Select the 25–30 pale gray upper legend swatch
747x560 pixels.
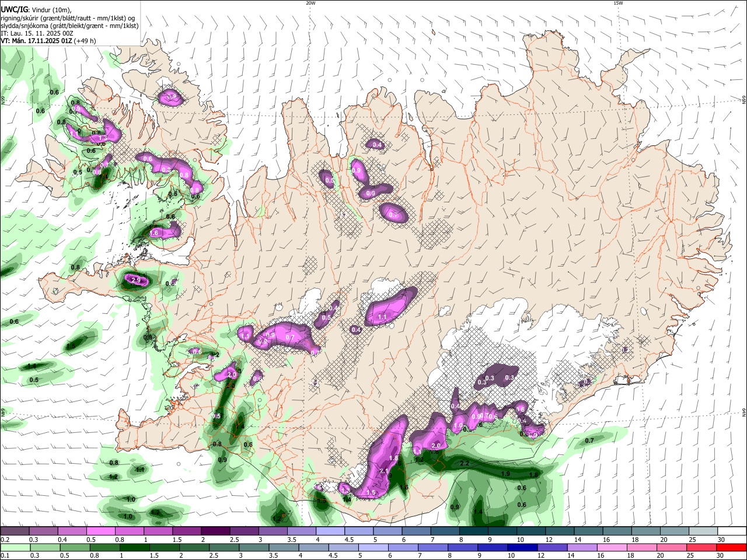pos(703,531)
